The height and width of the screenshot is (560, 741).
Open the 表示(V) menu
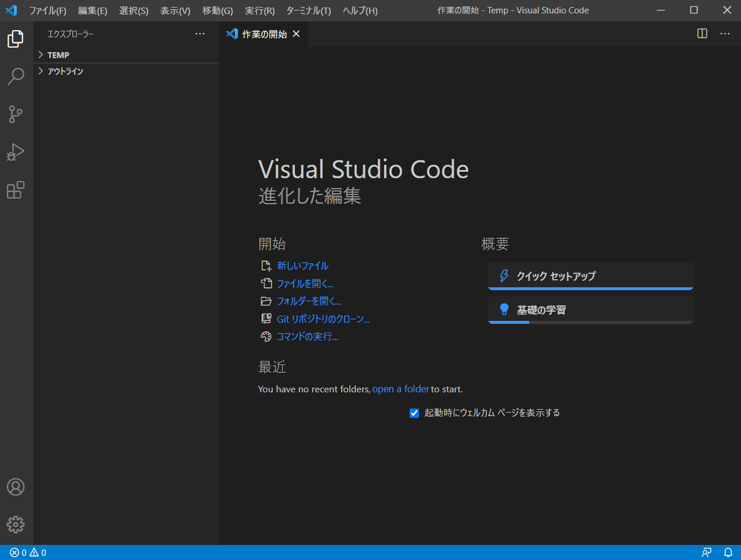175,10
